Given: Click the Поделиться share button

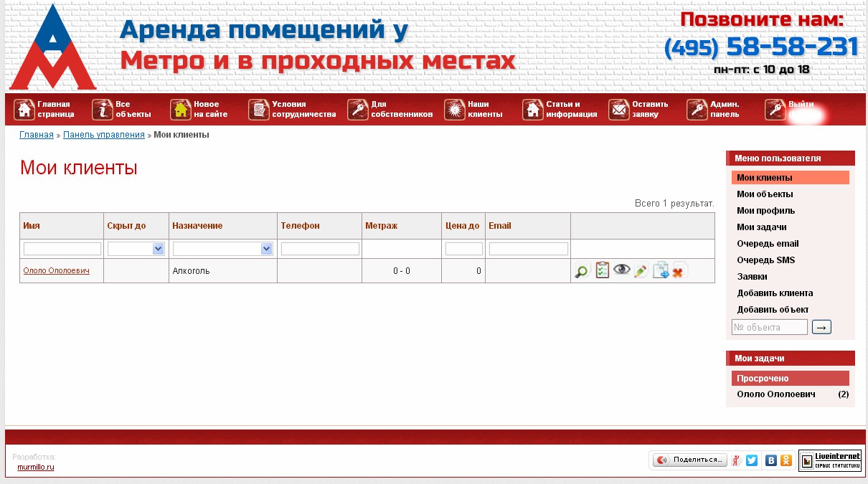Looking at the screenshot, I should (x=690, y=460).
